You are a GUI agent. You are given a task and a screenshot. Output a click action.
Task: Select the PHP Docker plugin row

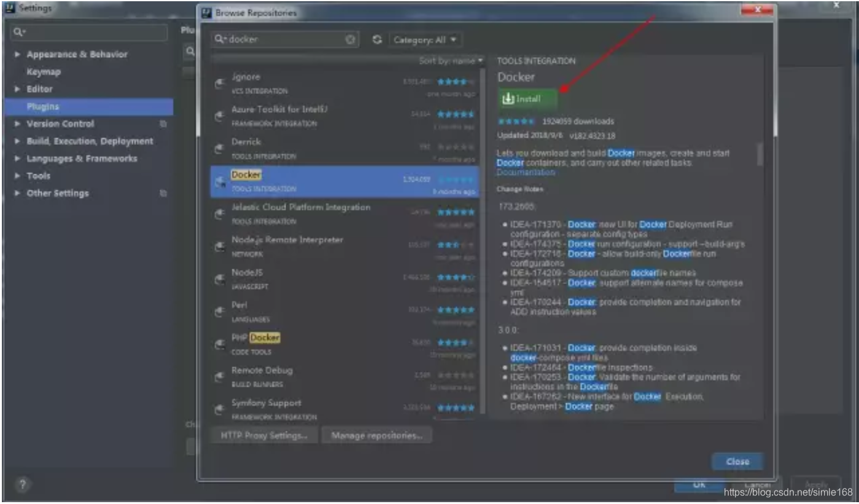pos(344,344)
